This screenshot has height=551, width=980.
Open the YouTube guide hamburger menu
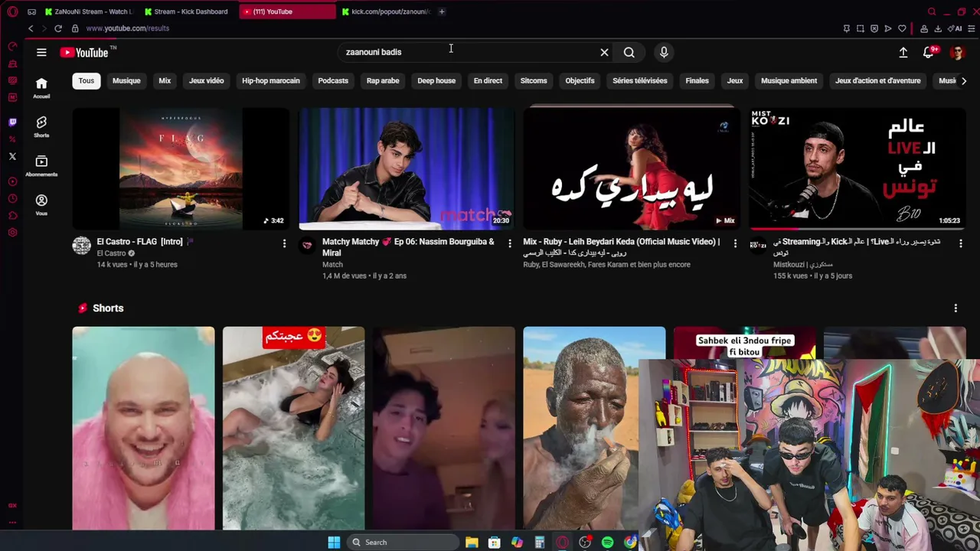41,52
